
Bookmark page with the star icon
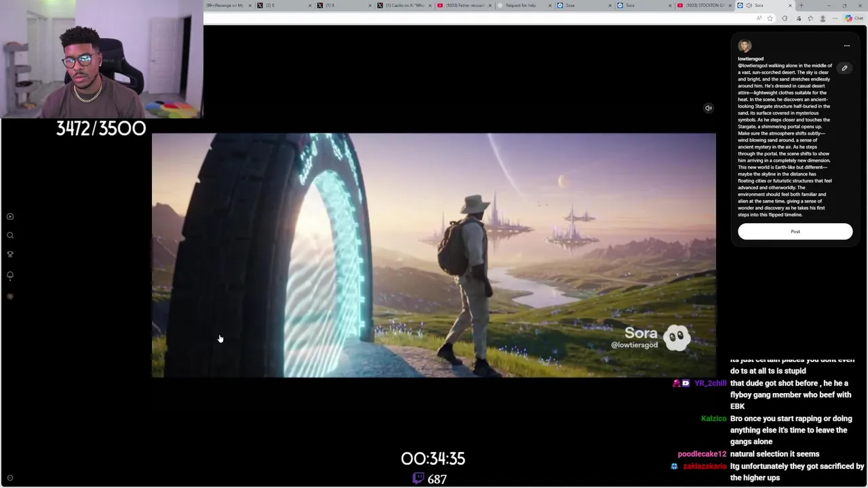point(770,18)
